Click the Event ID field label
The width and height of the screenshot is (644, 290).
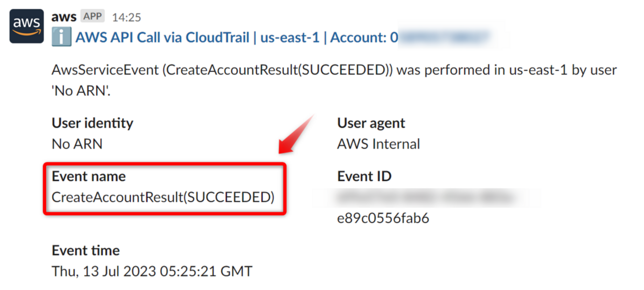(364, 176)
